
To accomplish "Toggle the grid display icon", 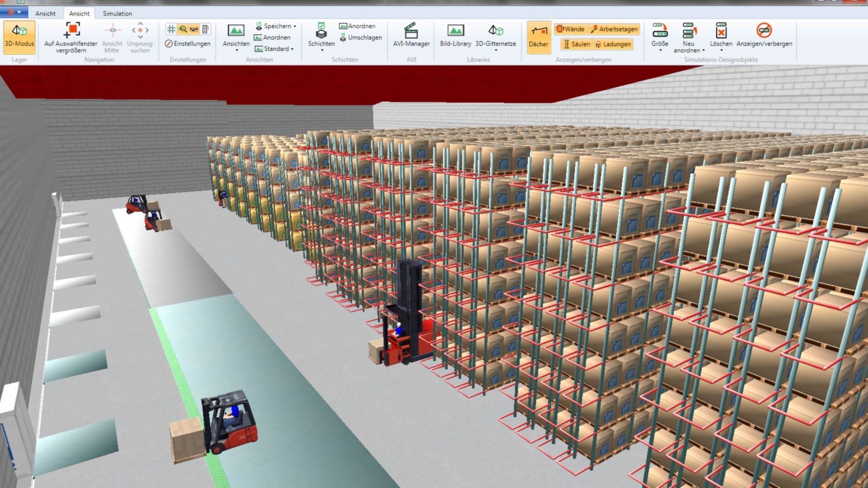I will [x=171, y=29].
